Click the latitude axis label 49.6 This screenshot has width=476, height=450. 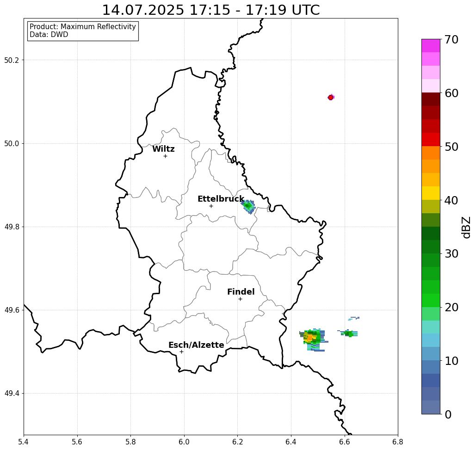click(x=12, y=310)
